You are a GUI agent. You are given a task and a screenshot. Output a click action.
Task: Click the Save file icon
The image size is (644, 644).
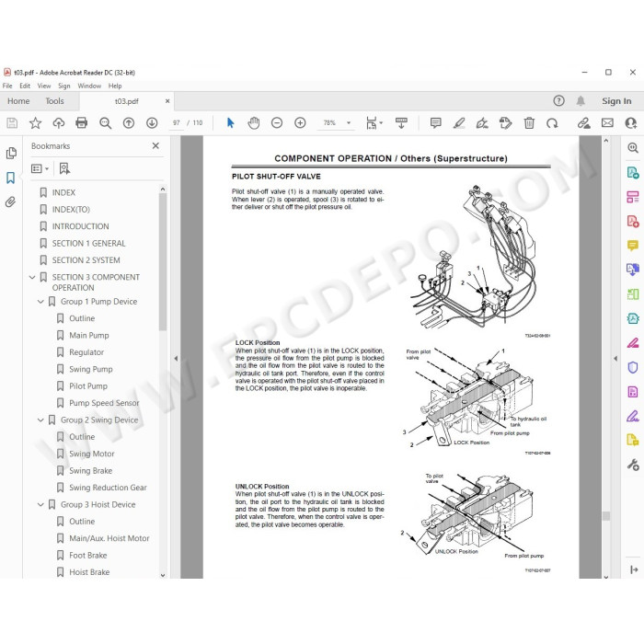click(x=12, y=122)
